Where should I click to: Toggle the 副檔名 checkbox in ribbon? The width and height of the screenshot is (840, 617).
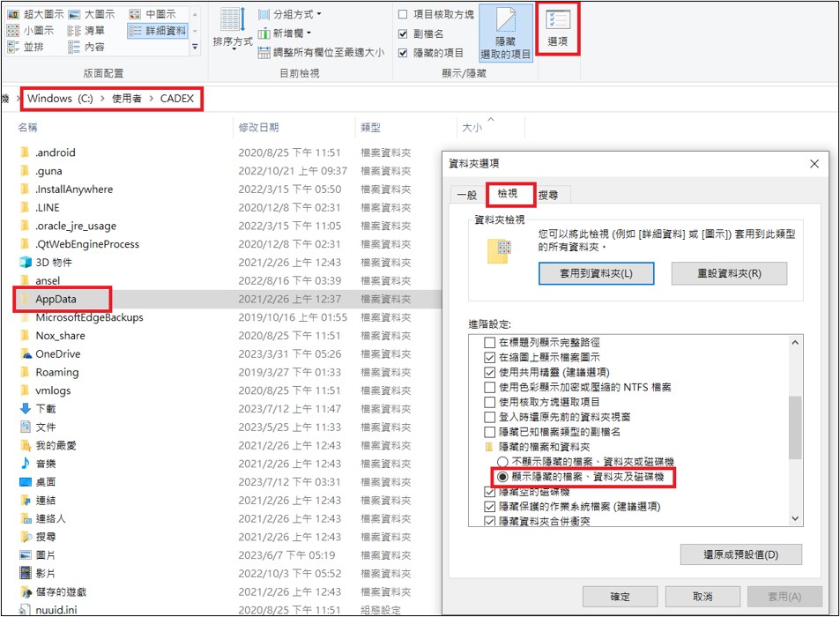[x=403, y=33]
